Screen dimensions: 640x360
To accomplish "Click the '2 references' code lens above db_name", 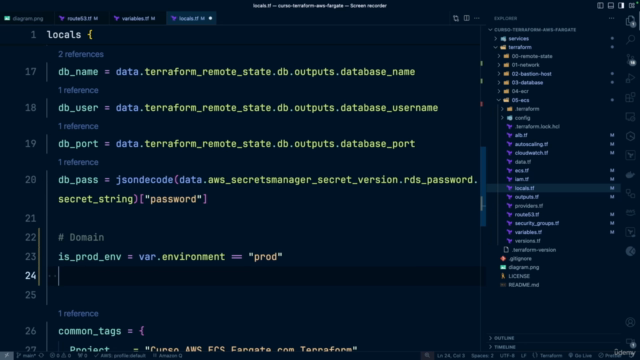I will coord(80,54).
